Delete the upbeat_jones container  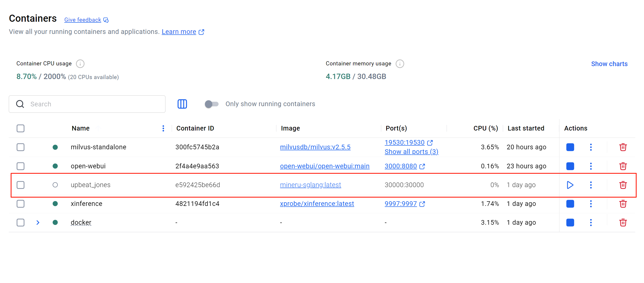[x=623, y=185]
